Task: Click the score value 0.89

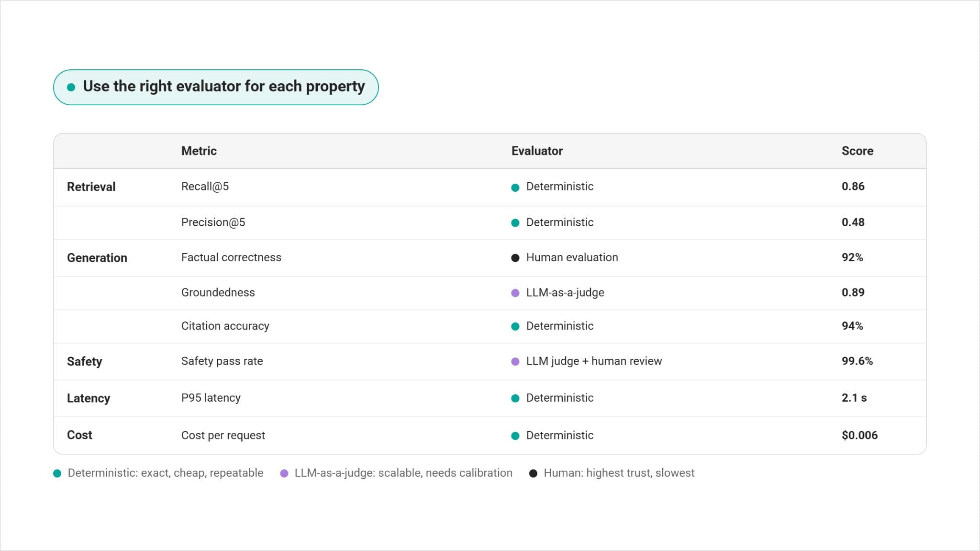Action: click(853, 292)
